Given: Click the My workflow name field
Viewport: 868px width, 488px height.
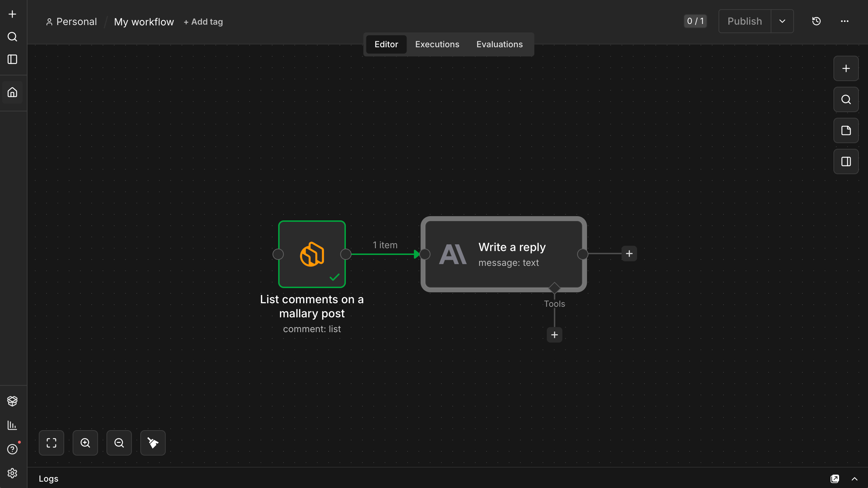Looking at the screenshot, I should (144, 22).
